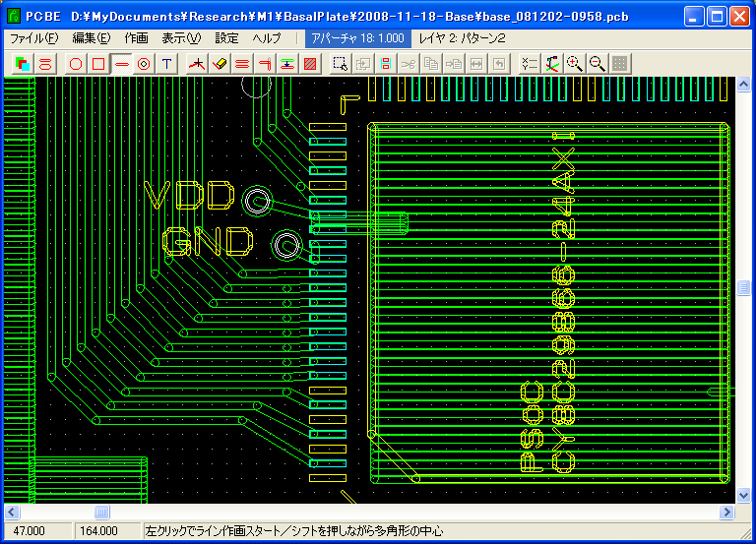Screen dimensions: 756x544
Task: Activate the dashed-rectangle area select tool
Action: point(340,64)
